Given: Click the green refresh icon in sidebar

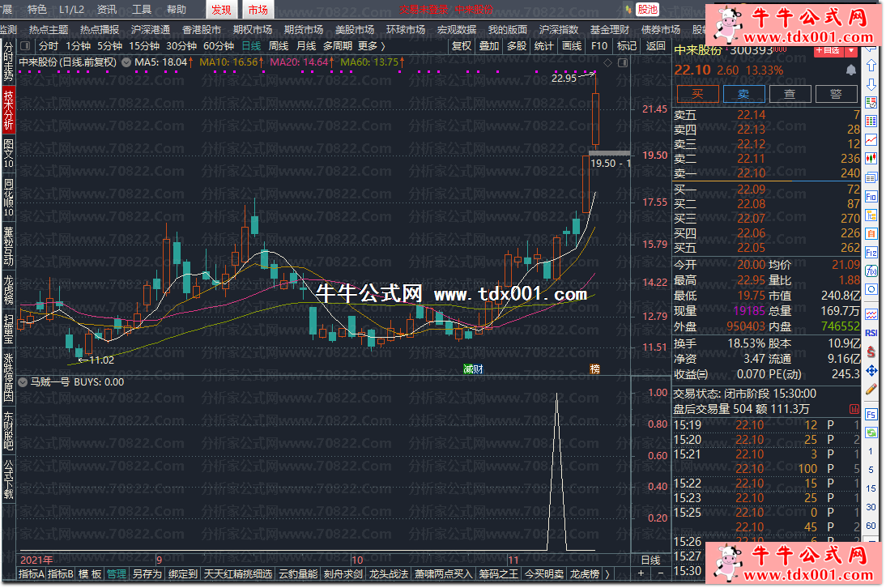Looking at the screenshot, I should point(871,432).
